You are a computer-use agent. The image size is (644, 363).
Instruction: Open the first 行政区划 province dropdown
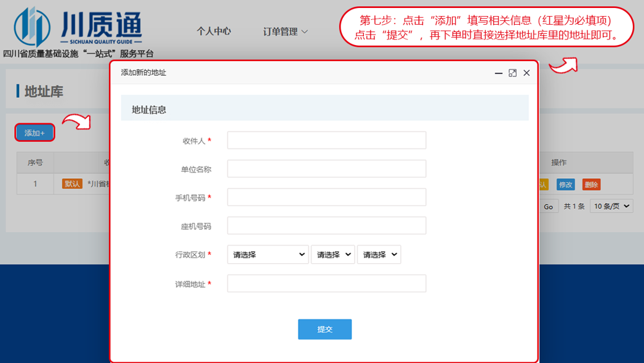pyautogui.click(x=268, y=255)
